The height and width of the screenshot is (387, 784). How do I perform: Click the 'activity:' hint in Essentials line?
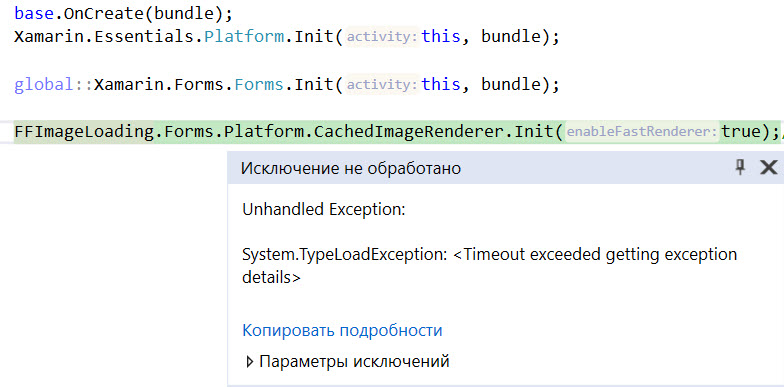tap(382, 36)
